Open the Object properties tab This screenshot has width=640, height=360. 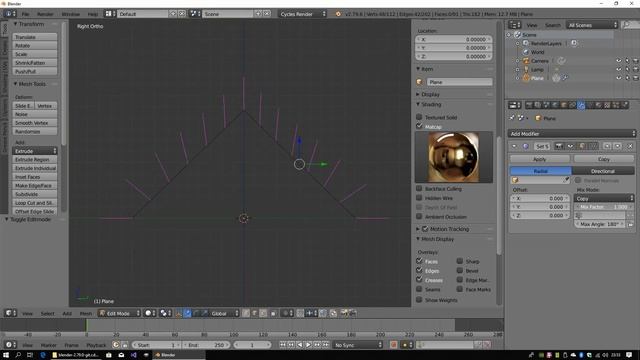(563, 105)
